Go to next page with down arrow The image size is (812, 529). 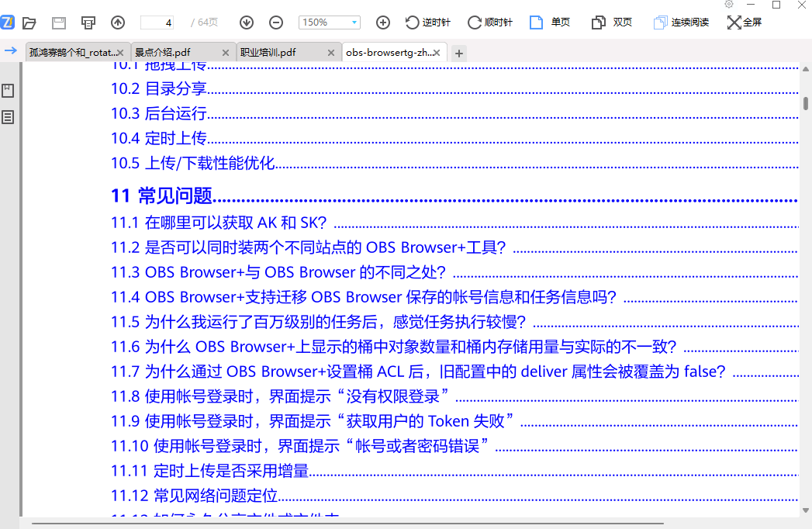click(x=247, y=22)
